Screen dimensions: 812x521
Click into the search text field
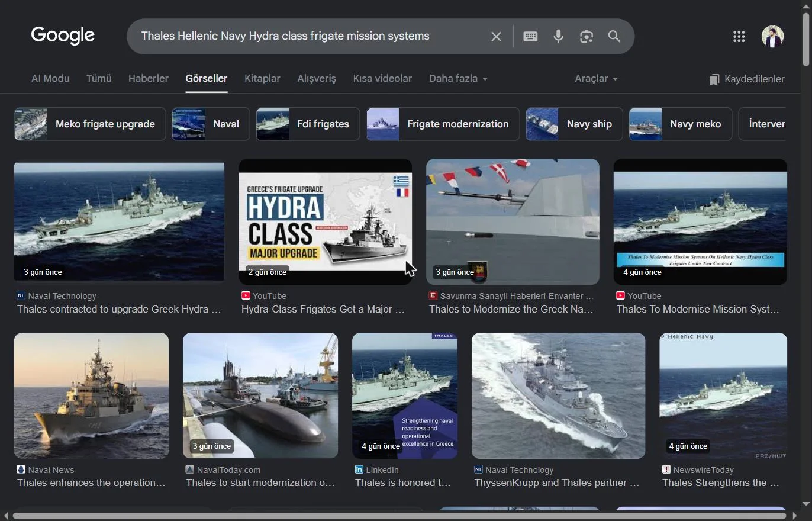[308, 36]
